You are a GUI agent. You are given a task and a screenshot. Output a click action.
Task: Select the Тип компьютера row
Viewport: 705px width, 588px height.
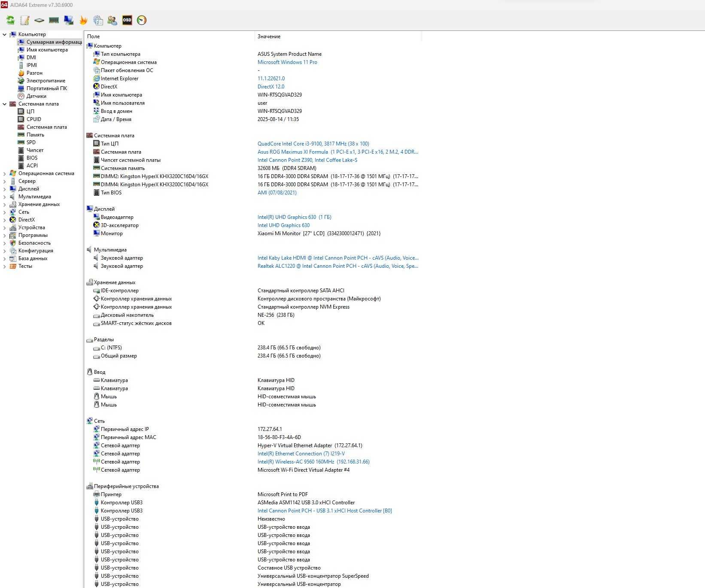[x=253, y=54]
